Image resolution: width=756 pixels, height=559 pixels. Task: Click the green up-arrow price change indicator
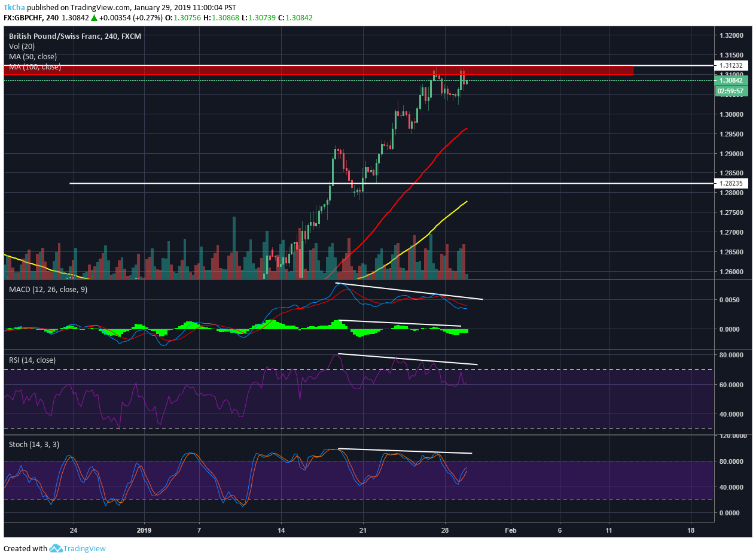coord(94,18)
